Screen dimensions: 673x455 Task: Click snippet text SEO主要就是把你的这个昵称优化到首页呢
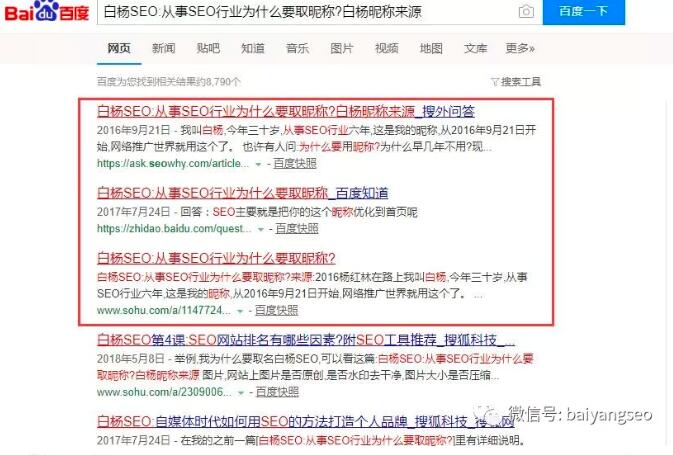[x=315, y=212]
